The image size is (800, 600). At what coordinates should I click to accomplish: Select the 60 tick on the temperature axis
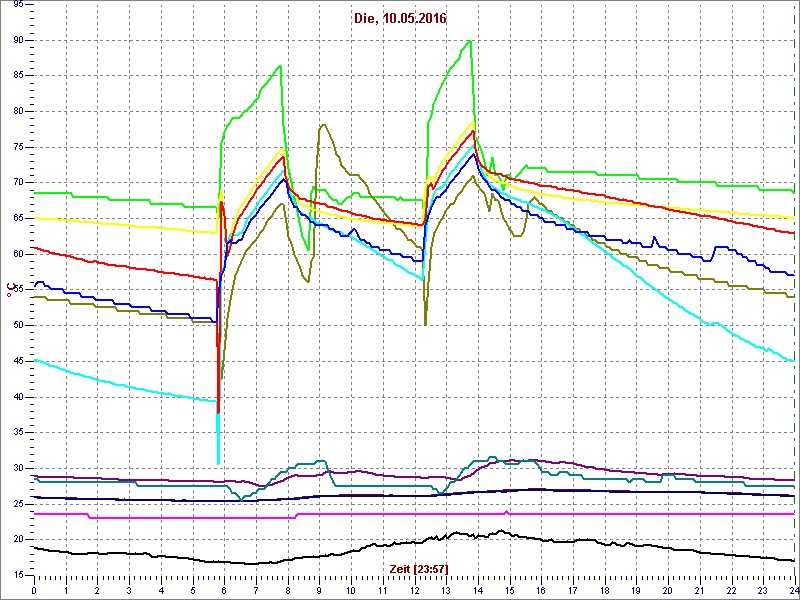pyautogui.click(x=17, y=254)
